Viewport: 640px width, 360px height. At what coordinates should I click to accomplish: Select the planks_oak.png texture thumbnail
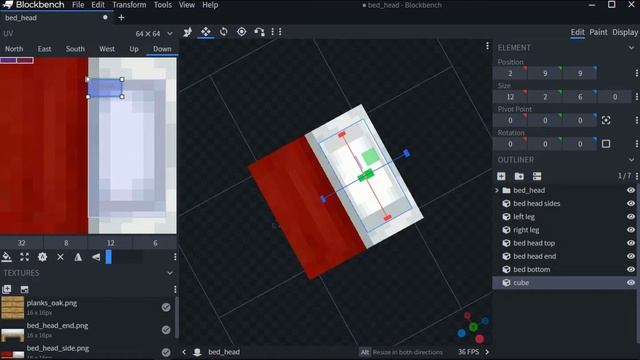[x=13, y=307]
